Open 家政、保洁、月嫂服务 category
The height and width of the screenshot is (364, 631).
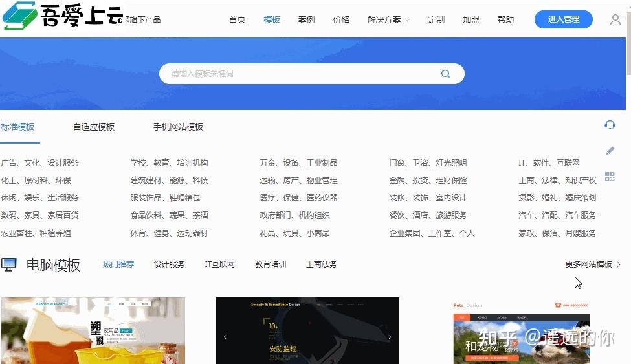(557, 233)
